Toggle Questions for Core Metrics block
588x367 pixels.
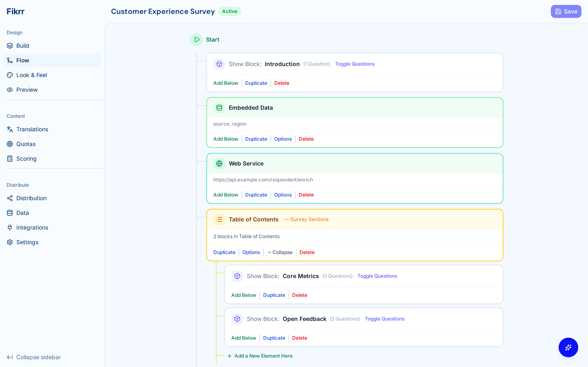[377, 276]
